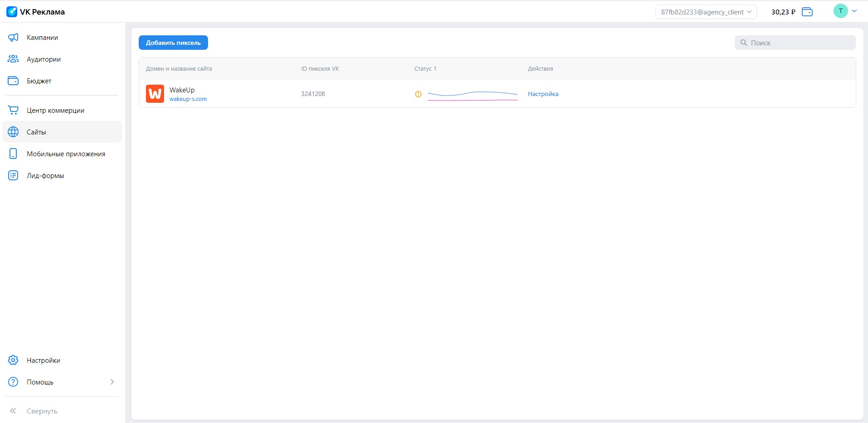Click the ID пикселя VK header
This screenshot has height=423, width=868.
tap(320, 69)
